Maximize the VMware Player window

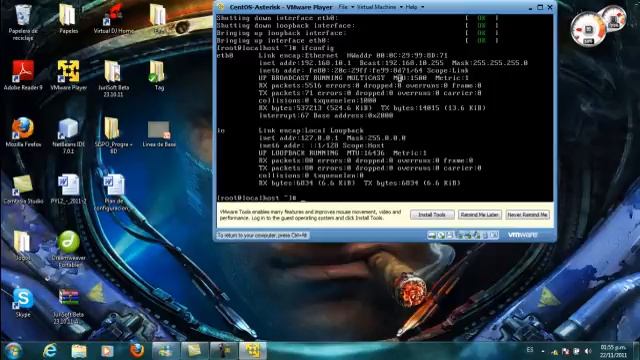(x=540, y=7)
